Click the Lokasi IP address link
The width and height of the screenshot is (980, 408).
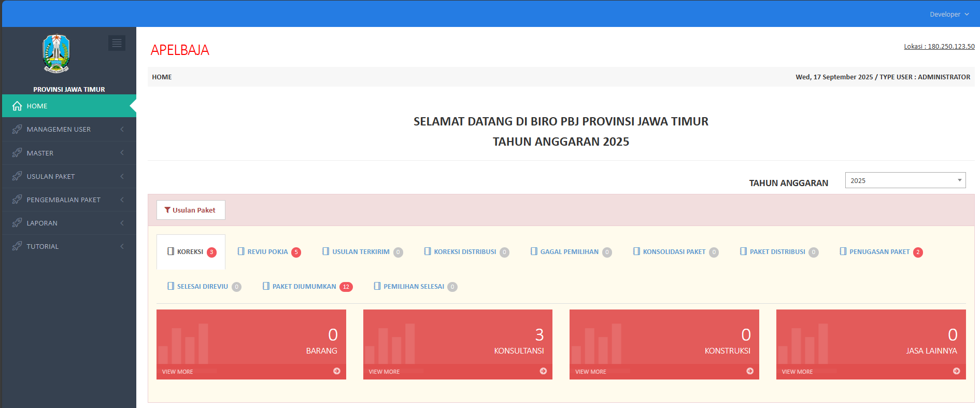point(939,47)
